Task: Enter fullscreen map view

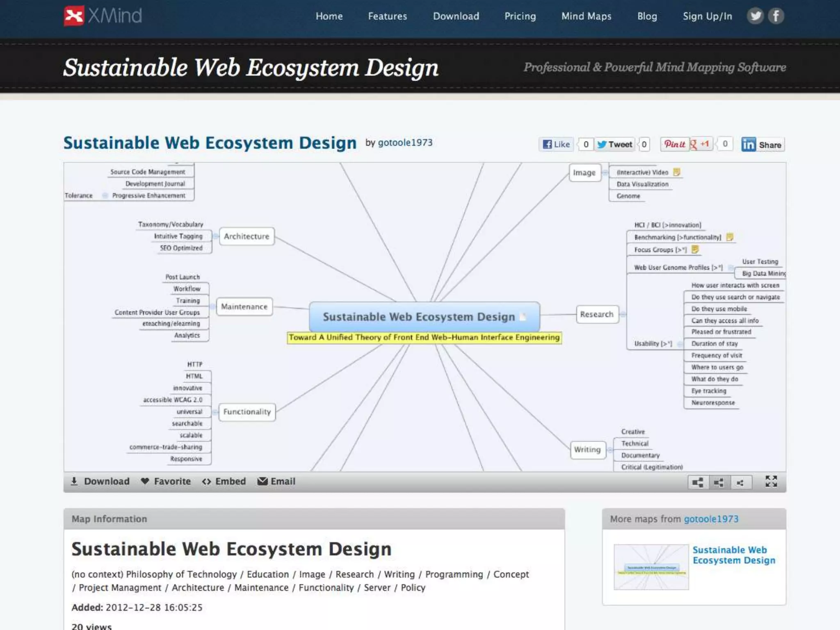Action: tap(771, 482)
